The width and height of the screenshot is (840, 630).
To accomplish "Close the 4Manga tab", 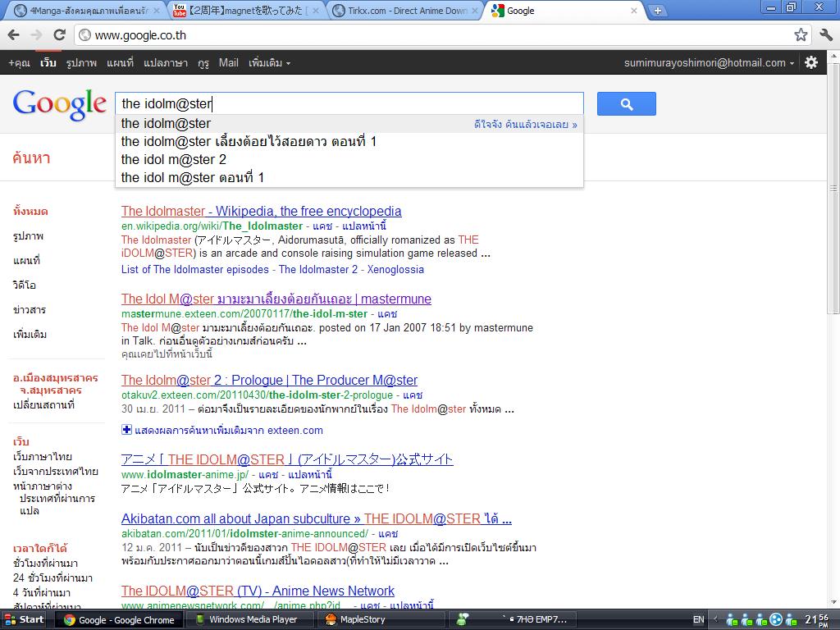I will 157,10.
